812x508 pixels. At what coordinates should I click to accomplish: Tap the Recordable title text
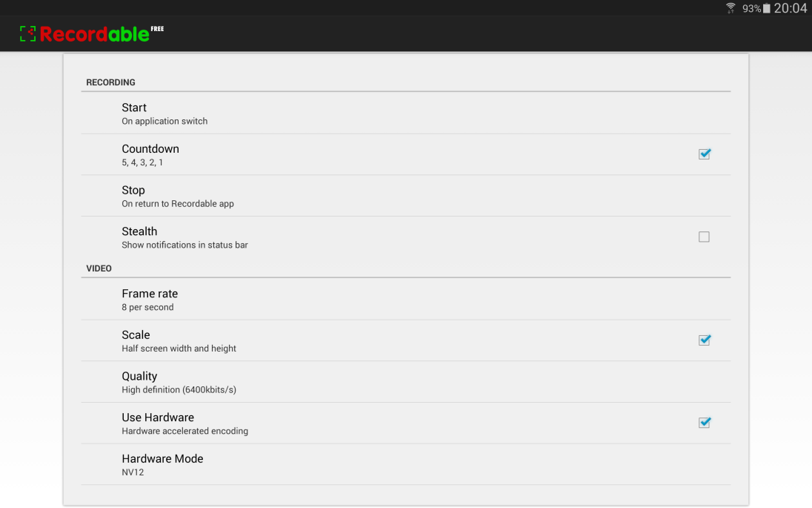coord(94,34)
